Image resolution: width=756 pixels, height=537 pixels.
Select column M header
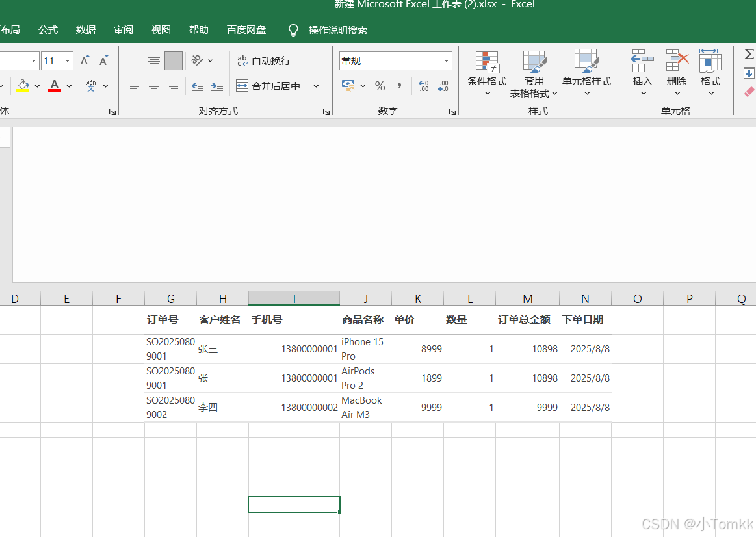click(527, 298)
